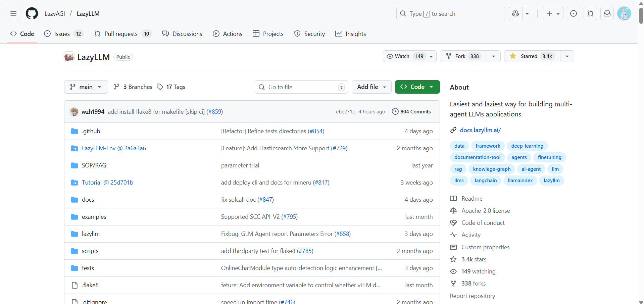Viewport: 644px width, 304px height.
Task: Expand the star lists dropdown arrow
Action: click(567, 56)
